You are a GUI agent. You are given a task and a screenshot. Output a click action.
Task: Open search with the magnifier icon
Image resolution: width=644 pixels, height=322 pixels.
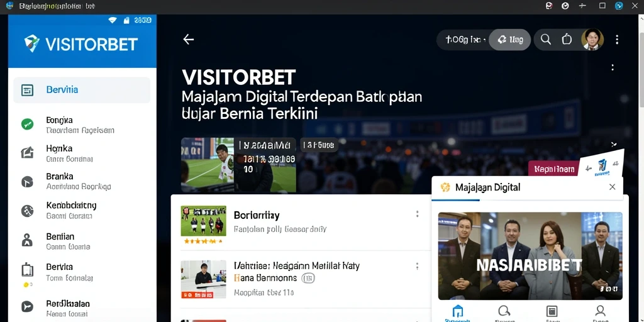coord(546,40)
